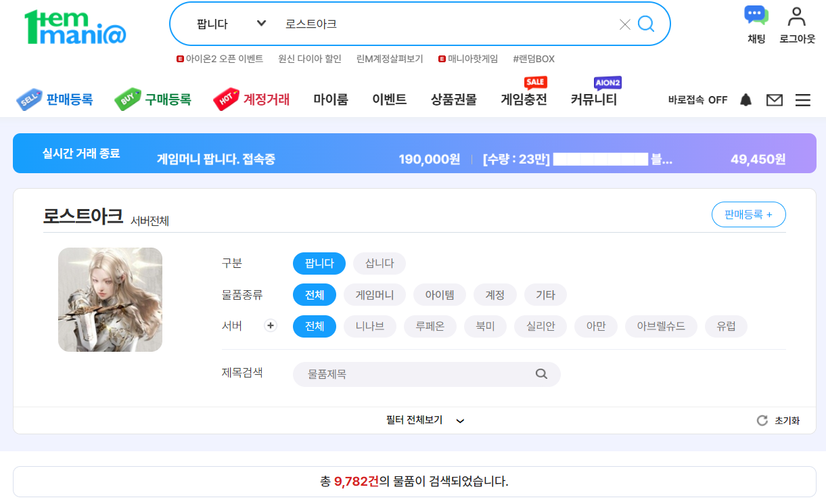
Task: Open the hamburger full menu icon
Action: (803, 100)
